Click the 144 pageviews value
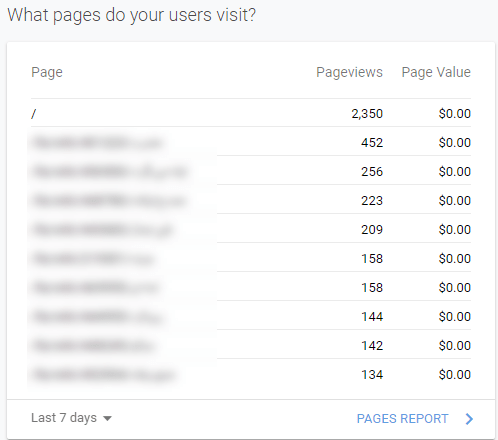The image size is (498, 440). 372,317
